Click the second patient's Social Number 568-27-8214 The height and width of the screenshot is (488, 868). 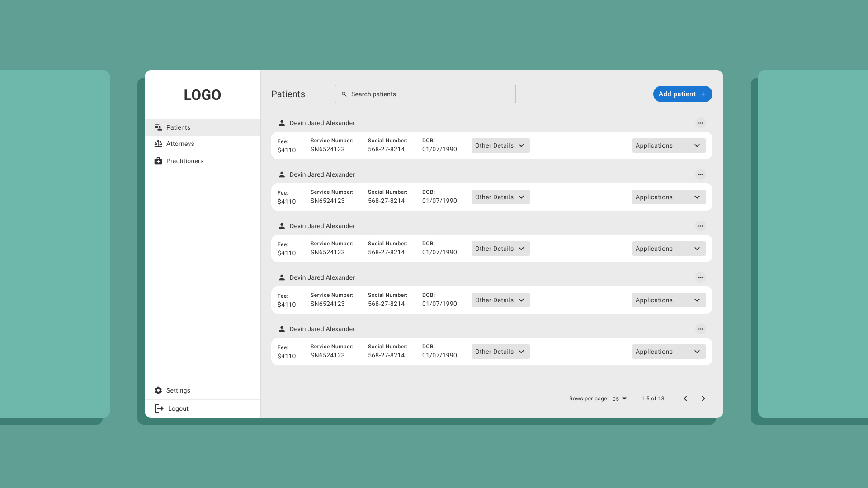pyautogui.click(x=387, y=201)
